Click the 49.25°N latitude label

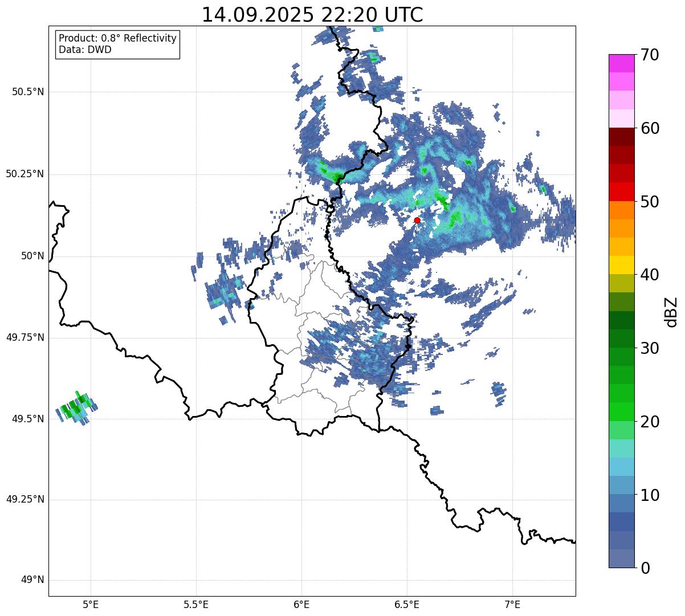25,499
